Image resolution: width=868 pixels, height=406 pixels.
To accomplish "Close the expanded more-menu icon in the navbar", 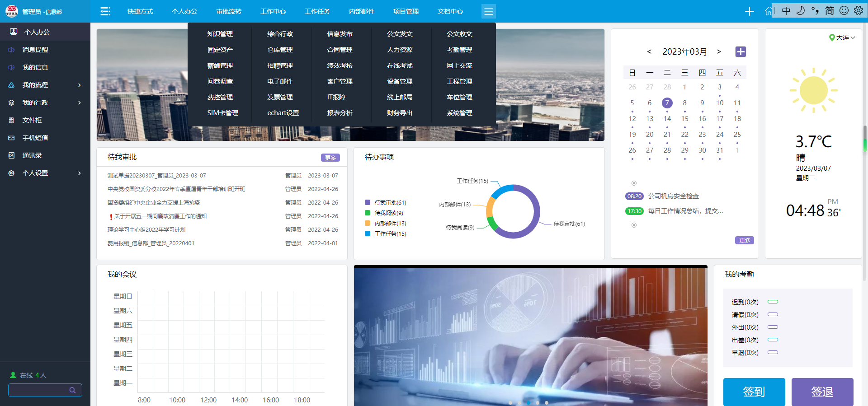I will [488, 11].
